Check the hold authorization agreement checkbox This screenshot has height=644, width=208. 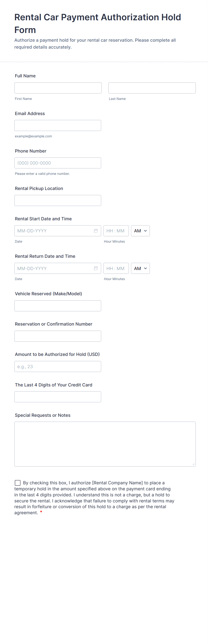17,483
